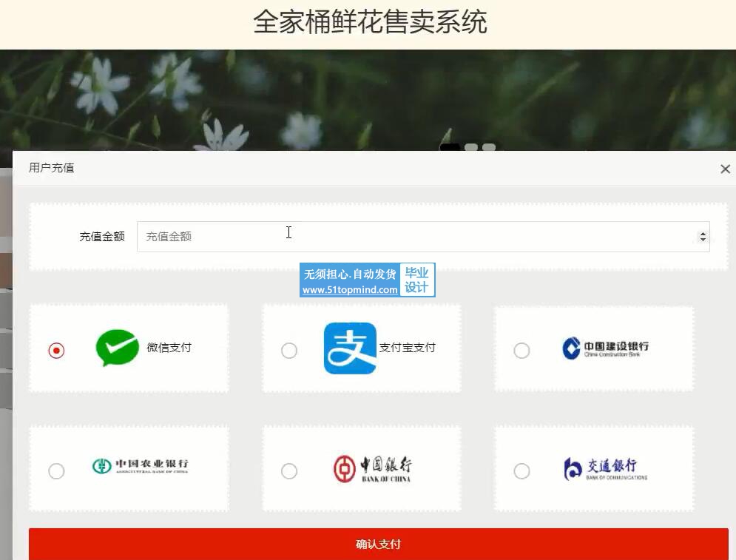Focus the 充值金额 input field
Image resolution: width=736 pixels, height=560 pixels.
click(414, 237)
